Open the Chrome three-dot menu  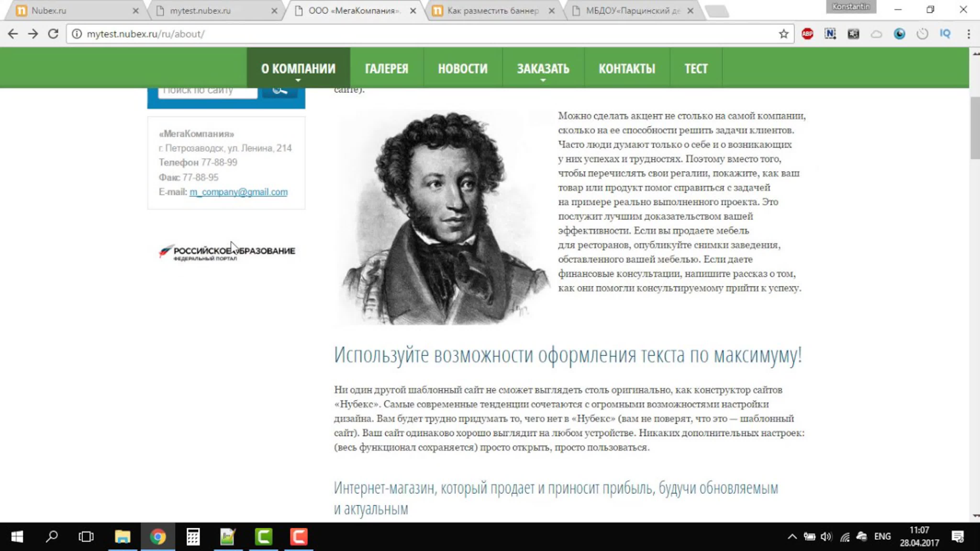(969, 34)
